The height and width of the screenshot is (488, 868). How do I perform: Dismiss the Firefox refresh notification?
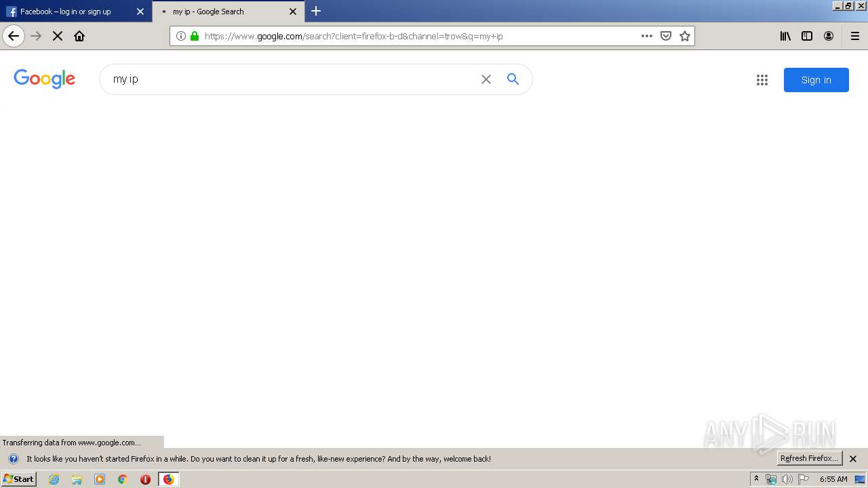(x=853, y=459)
